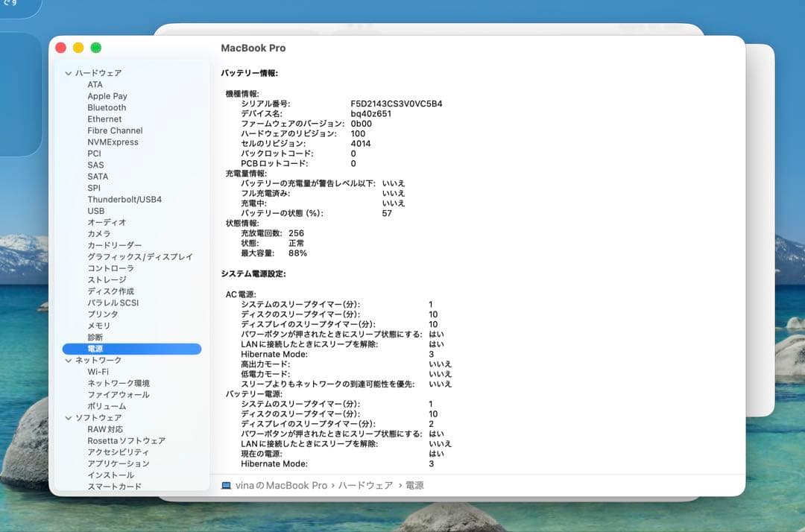The height and width of the screenshot is (532, 805).
Task: Select ファイアウォール in the sidebar
Action: tap(119, 394)
